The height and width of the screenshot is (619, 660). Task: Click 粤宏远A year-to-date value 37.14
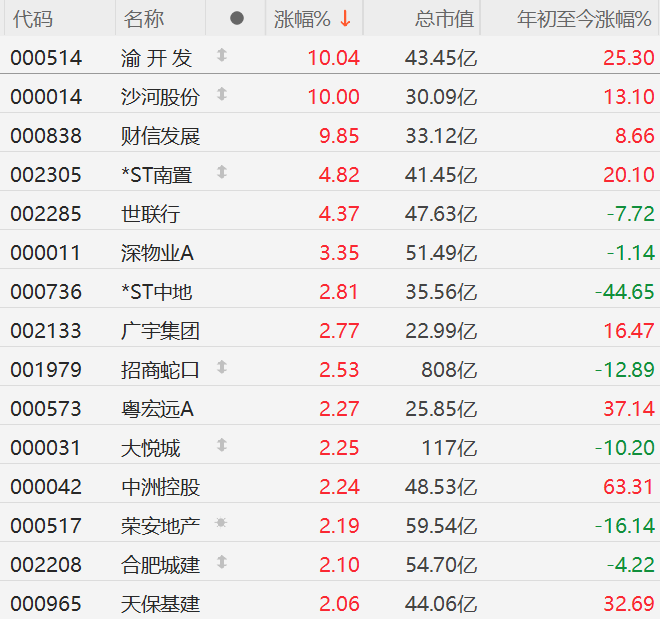(629, 409)
